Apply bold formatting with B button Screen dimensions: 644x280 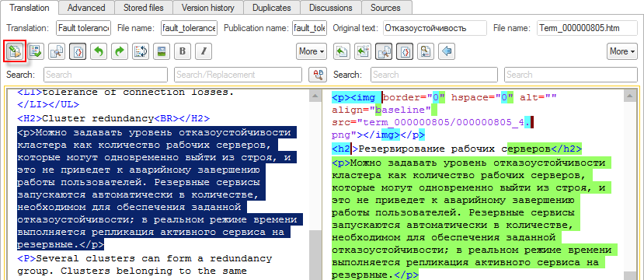pos(183,51)
